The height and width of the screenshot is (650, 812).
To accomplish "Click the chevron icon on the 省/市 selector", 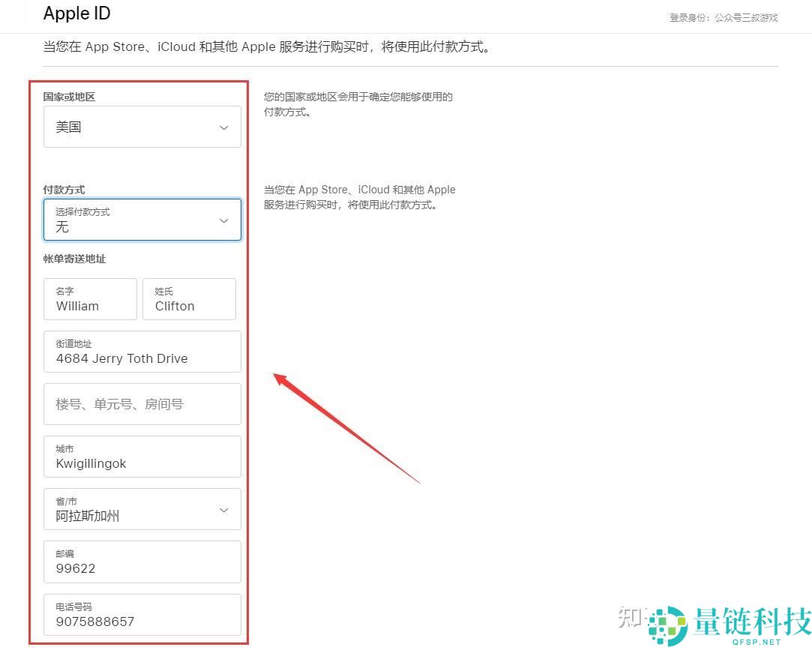I will pos(223,509).
